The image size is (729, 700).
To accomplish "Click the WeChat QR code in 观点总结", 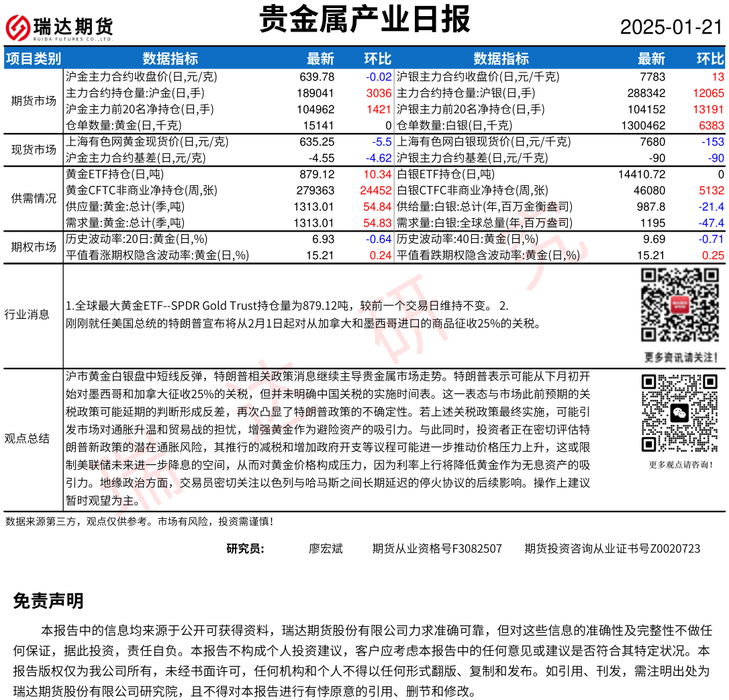I will pyautogui.click(x=679, y=413).
